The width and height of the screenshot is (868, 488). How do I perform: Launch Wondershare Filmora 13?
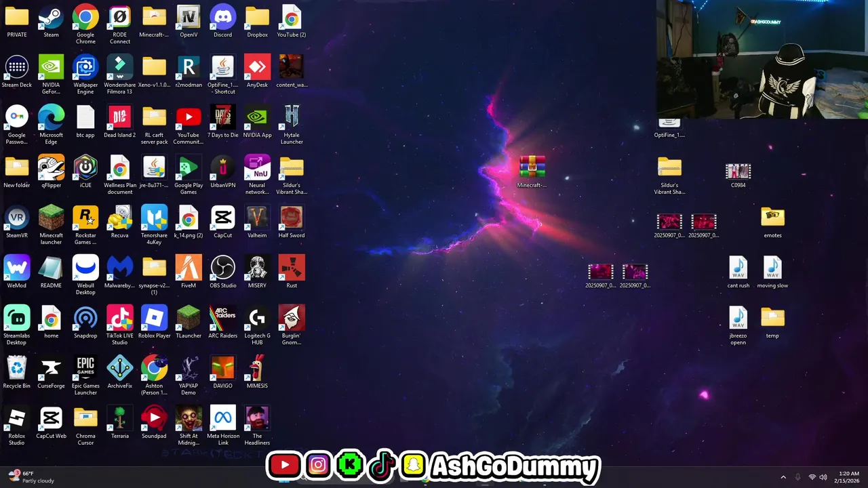(x=120, y=75)
